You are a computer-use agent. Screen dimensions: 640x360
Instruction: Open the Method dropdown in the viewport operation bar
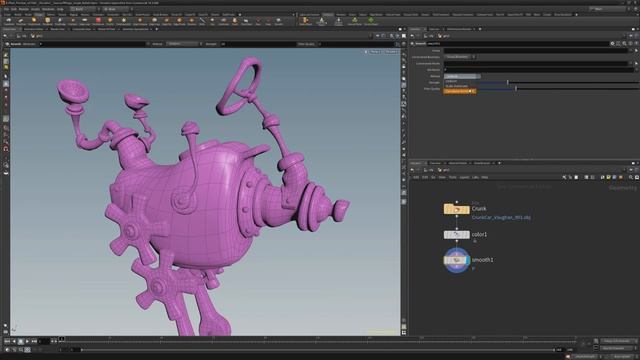(x=184, y=44)
